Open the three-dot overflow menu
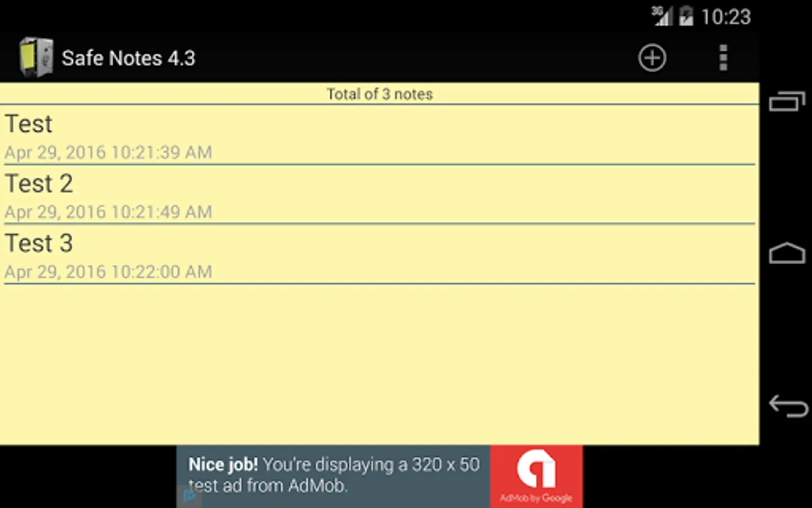 (723, 58)
